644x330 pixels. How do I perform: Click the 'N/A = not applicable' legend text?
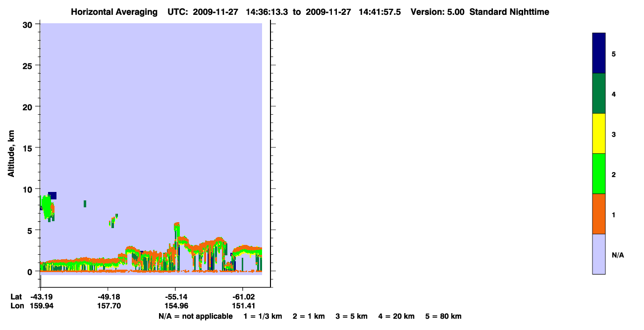click(195, 316)
